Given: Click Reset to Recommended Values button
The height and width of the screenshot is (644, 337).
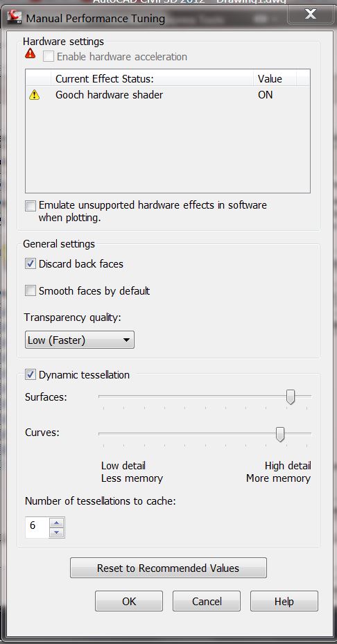Looking at the screenshot, I should coord(168,568).
